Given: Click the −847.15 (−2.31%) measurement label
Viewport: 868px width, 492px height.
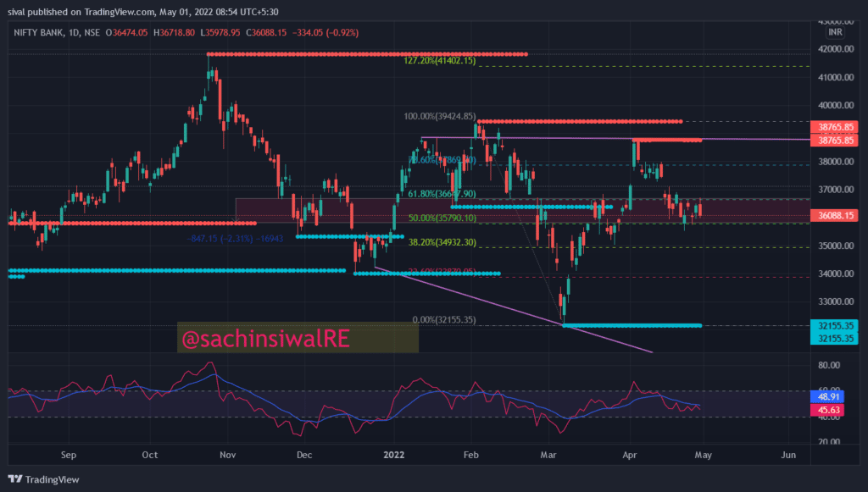Looking at the screenshot, I should [236, 239].
